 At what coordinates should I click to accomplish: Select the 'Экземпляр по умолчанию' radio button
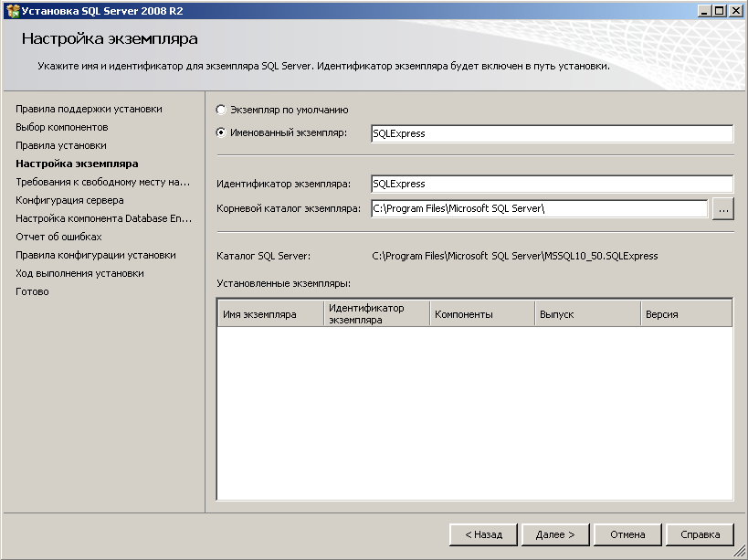pos(219,111)
